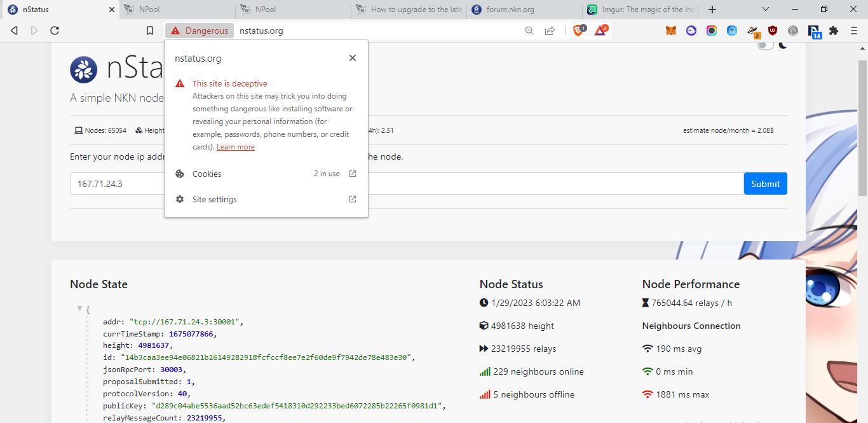Open a new tab with the plus button
This screenshot has width=868, height=423.
click(712, 10)
